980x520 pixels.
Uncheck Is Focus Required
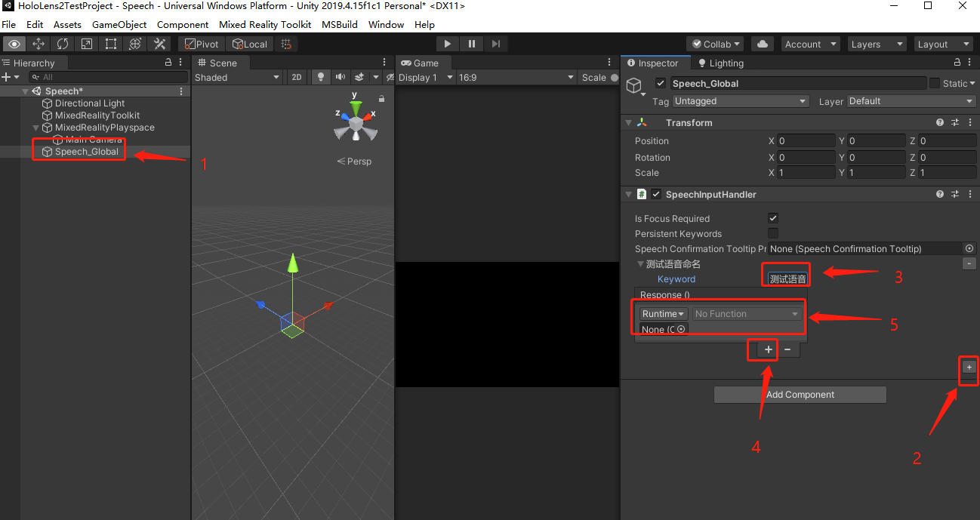tap(773, 218)
